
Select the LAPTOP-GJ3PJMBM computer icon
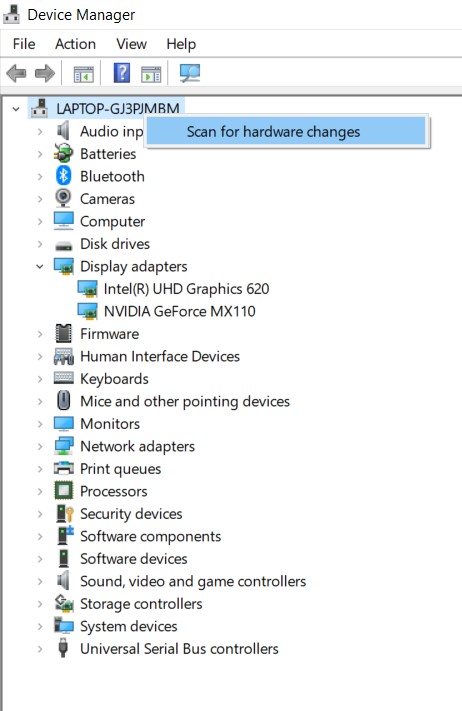click(x=39, y=108)
